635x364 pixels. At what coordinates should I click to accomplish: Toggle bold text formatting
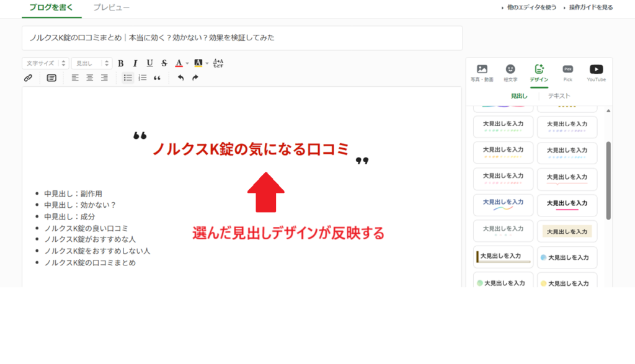pyautogui.click(x=121, y=63)
